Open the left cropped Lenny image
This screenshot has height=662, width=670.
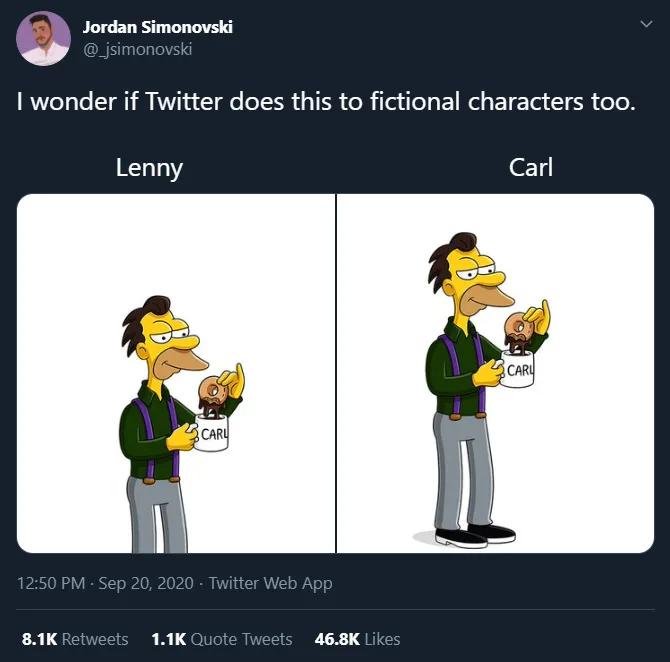[x=176, y=373]
